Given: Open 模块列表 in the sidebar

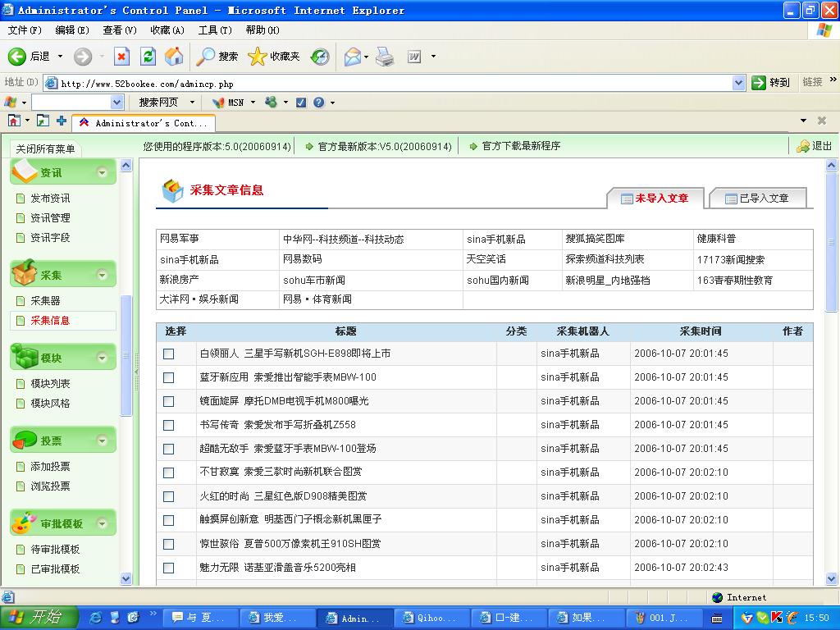Looking at the screenshot, I should [x=50, y=384].
